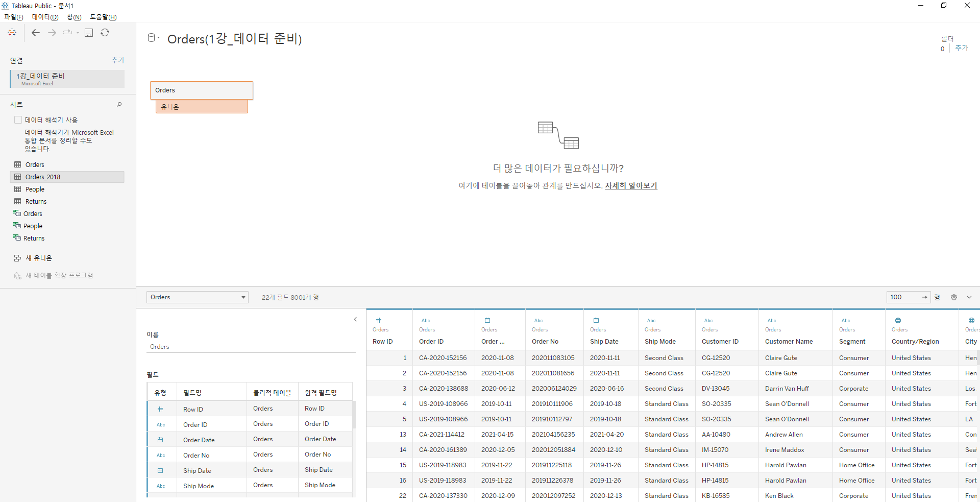Click the physical table column header
Image resolution: width=980 pixels, height=502 pixels.
(272, 393)
